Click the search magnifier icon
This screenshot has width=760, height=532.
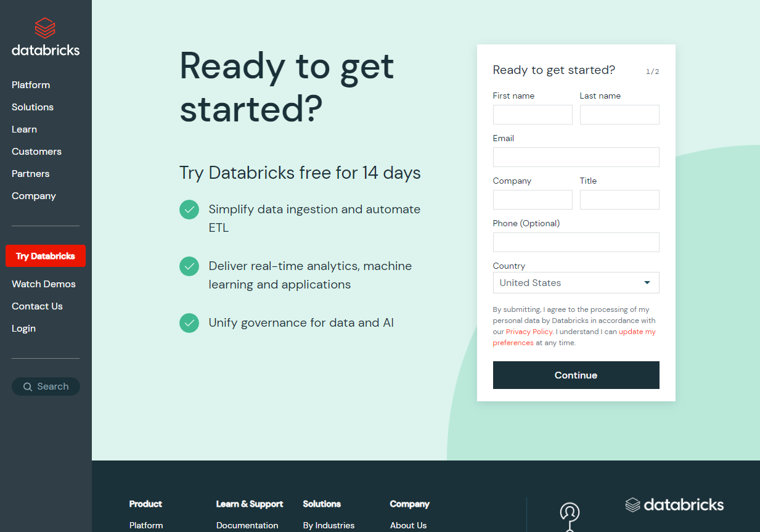[x=28, y=387]
